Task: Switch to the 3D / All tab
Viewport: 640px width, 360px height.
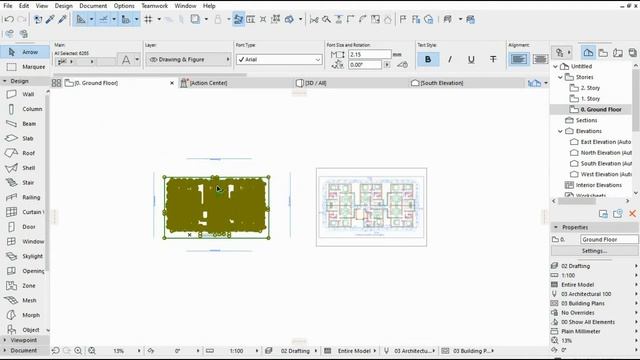Action: pos(351,83)
